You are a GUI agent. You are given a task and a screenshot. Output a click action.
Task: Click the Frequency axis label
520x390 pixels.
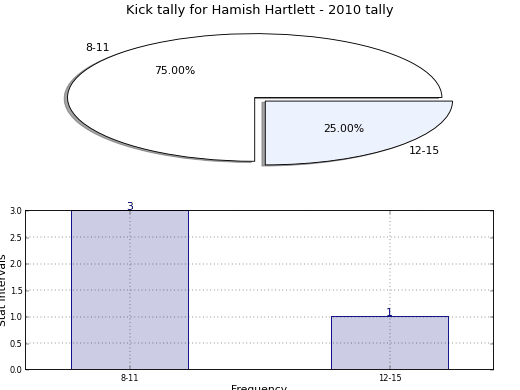(x=259, y=387)
